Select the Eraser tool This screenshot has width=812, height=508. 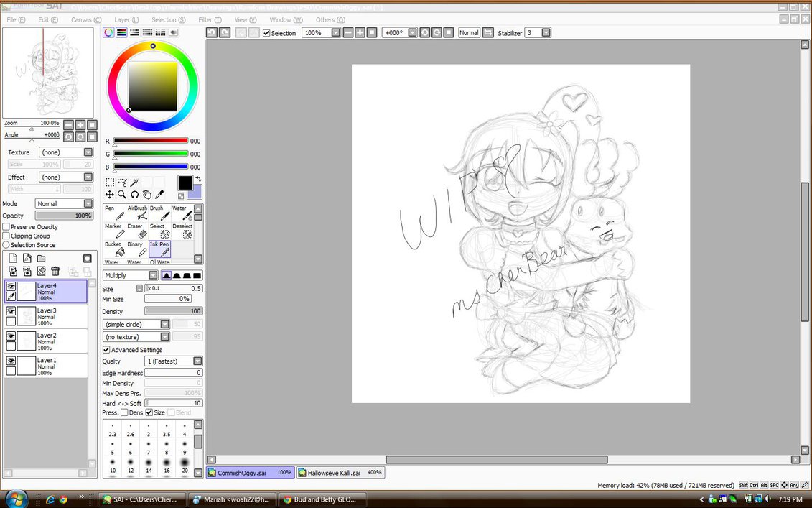(x=136, y=231)
